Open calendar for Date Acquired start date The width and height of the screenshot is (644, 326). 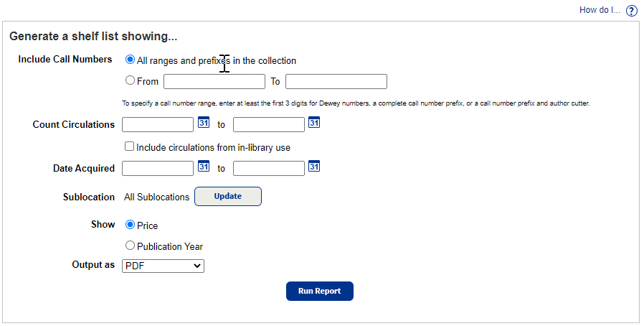[204, 167]
